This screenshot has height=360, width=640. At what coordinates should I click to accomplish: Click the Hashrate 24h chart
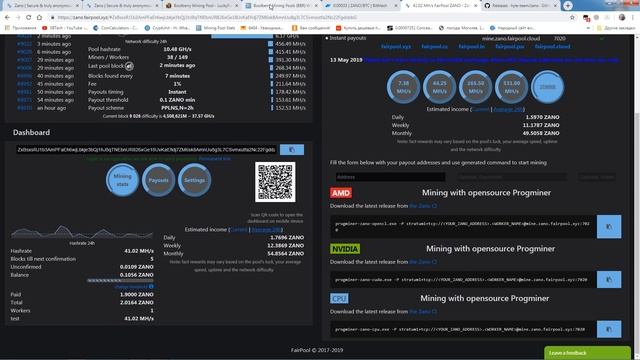82,231
